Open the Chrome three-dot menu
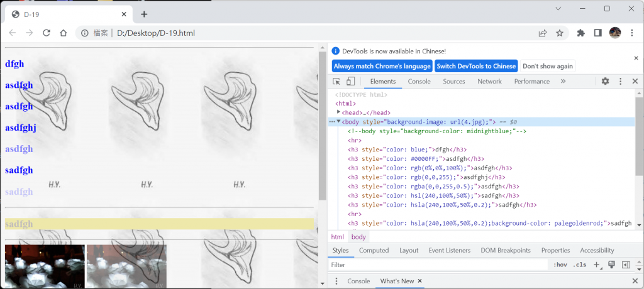This screenshot has width=644, height=289. click(x=632, y=33)
